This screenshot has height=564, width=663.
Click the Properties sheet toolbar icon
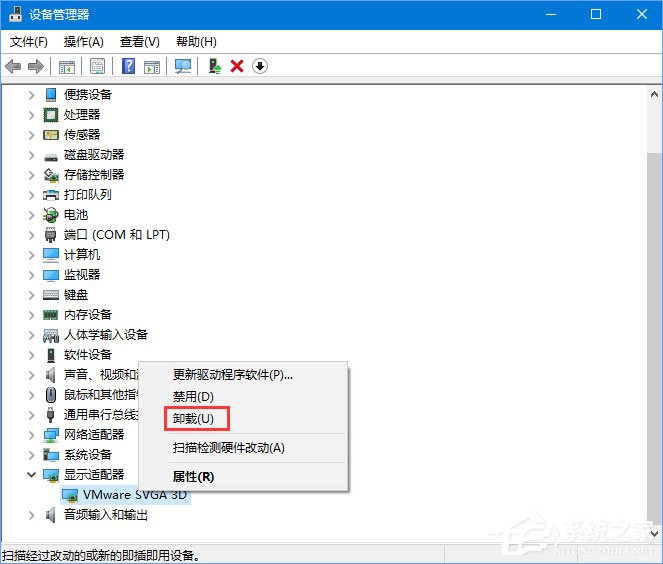[x=98, y=66]
